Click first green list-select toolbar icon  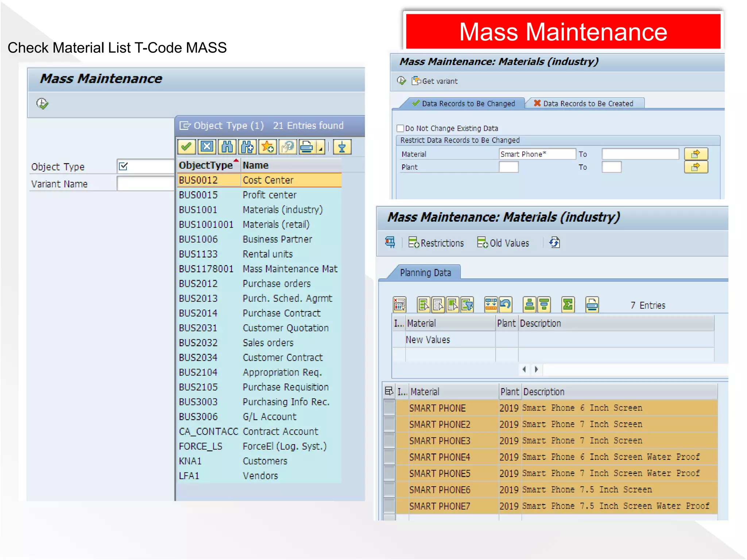pos(423,304)
